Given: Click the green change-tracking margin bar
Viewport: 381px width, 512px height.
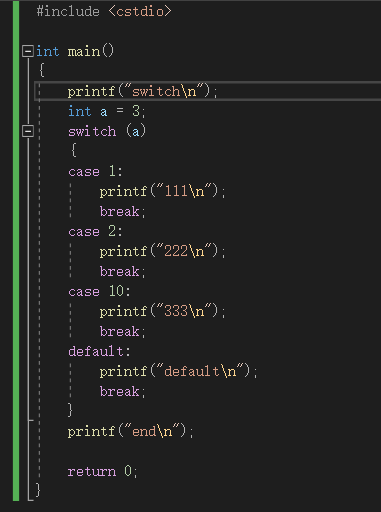Looking at the screenshot, I should point(16,251).
